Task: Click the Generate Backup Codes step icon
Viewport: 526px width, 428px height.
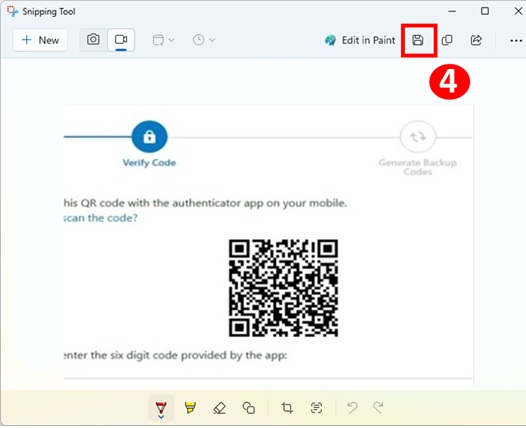Action: coord(418,137)
